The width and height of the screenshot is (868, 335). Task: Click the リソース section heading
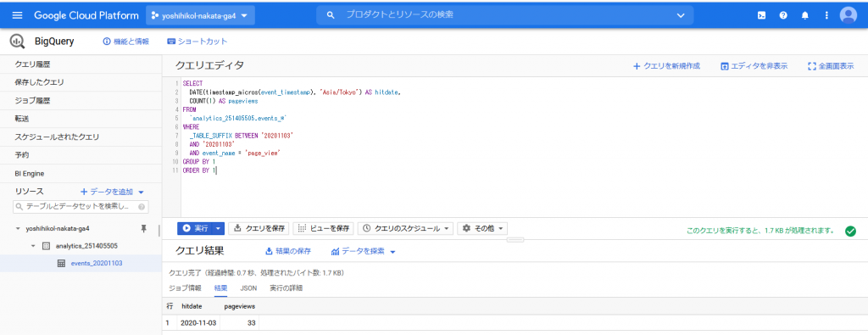point(30,192)
